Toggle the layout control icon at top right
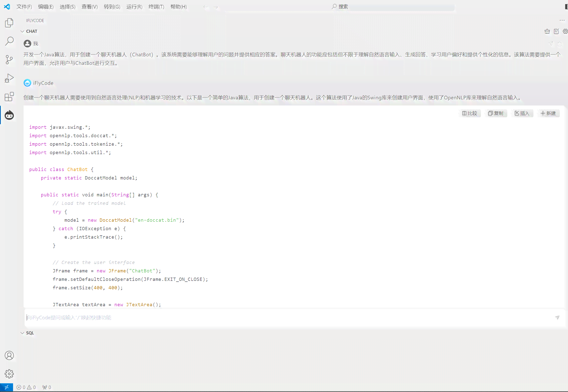Screen dimensions: 568x392 coord(566,7)
